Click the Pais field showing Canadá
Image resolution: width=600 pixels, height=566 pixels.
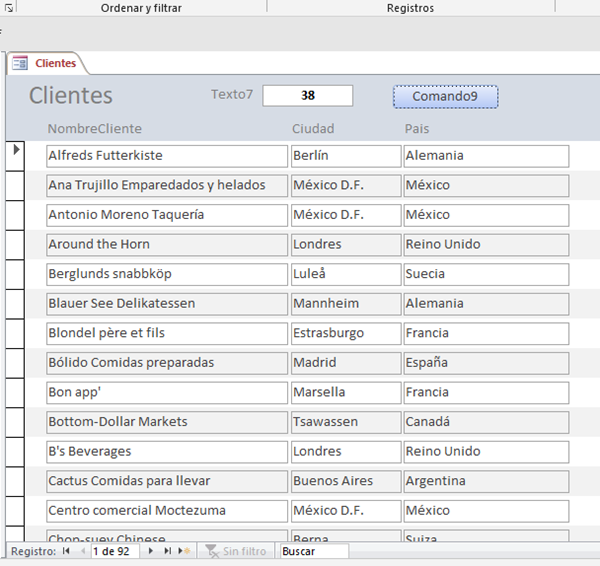(x=486, y=422)
